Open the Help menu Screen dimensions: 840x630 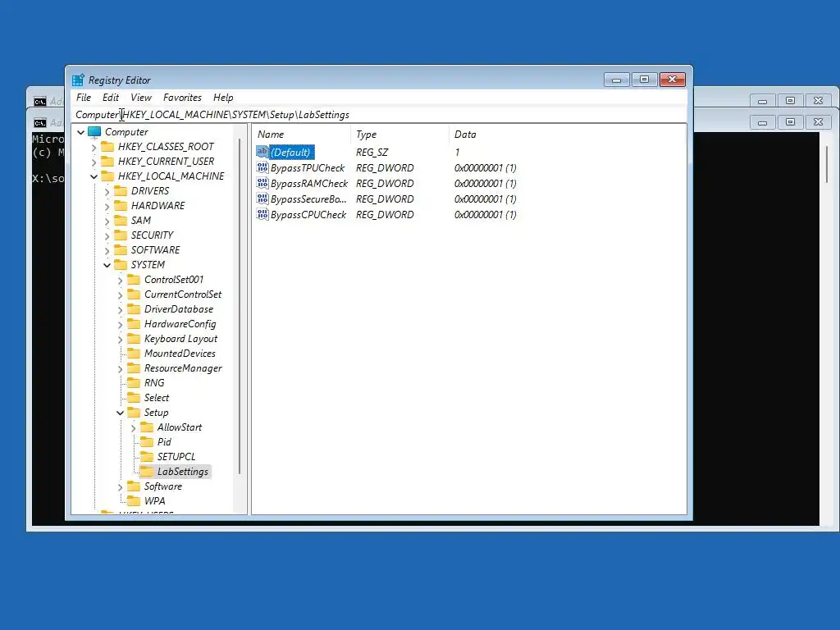223,98
